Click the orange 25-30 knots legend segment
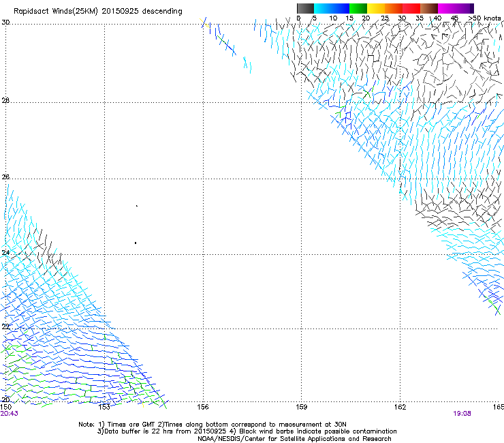 [x=394, y=8]
